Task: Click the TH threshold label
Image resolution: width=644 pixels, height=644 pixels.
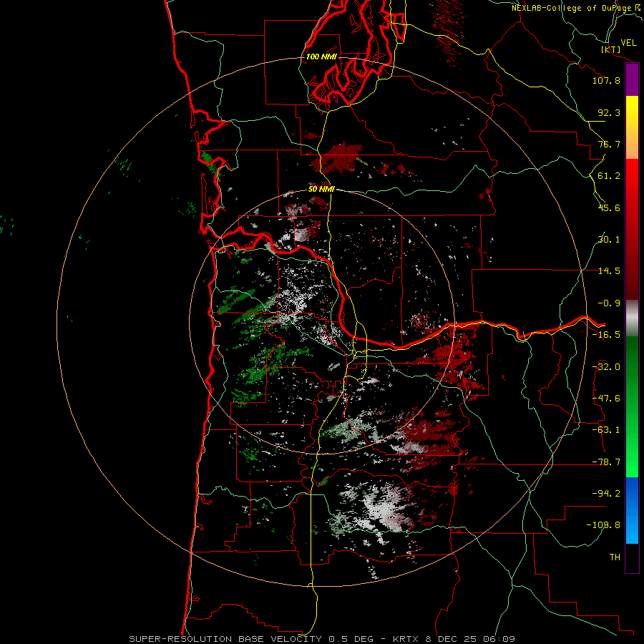Action: (615, 557)
